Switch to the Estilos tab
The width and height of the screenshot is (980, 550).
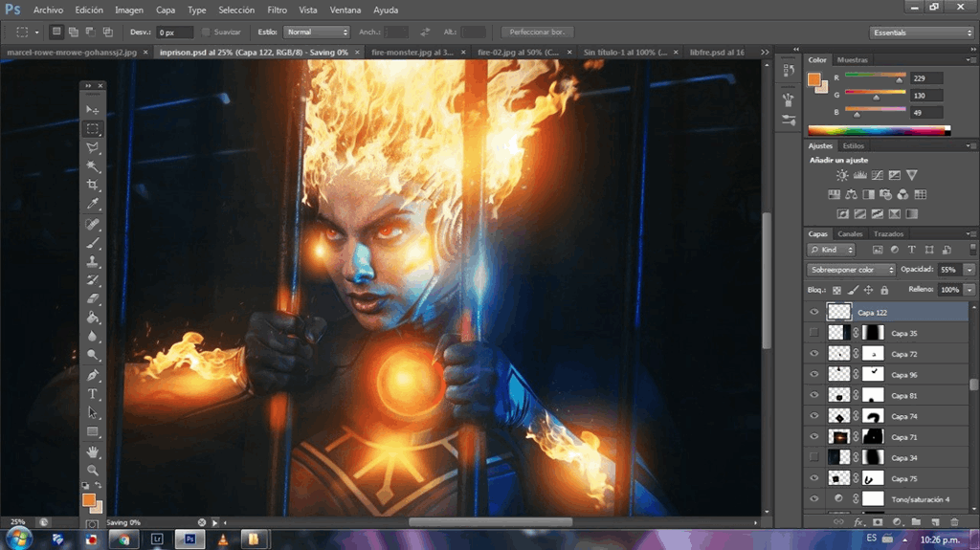(853, 145)
